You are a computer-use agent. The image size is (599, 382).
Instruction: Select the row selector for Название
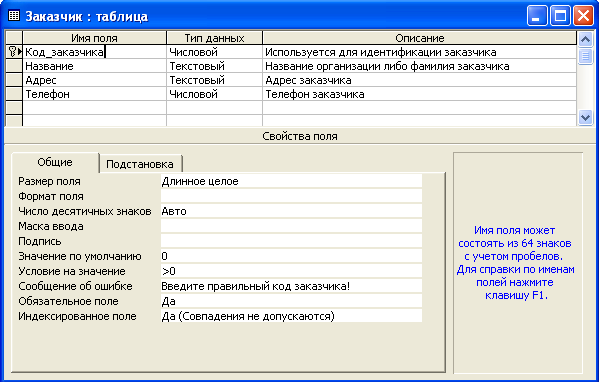[x=14, y=66]
